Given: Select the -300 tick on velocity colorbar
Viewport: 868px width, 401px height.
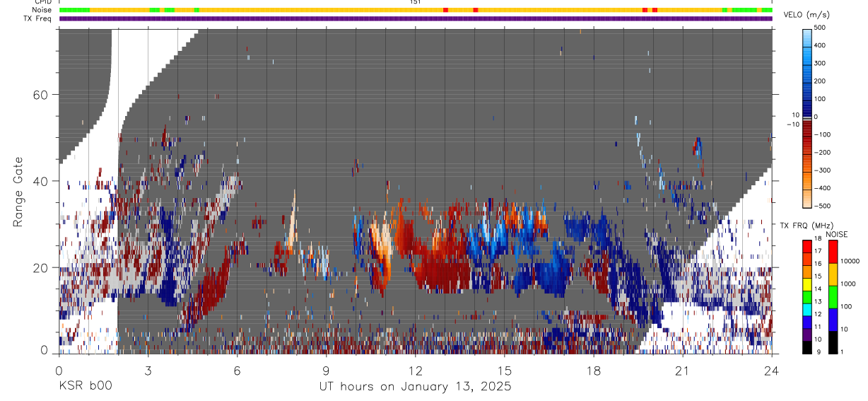Looking at the screenshot, I should 823,170.
